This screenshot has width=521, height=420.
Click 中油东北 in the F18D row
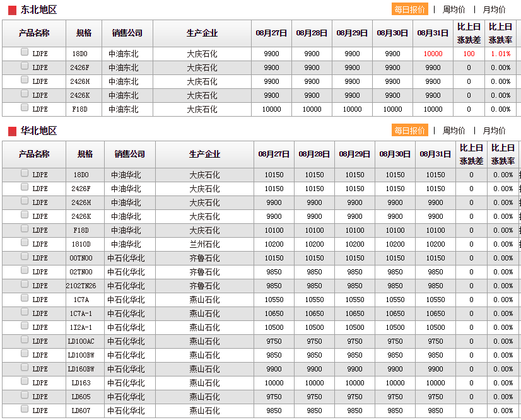coord(123,109)
